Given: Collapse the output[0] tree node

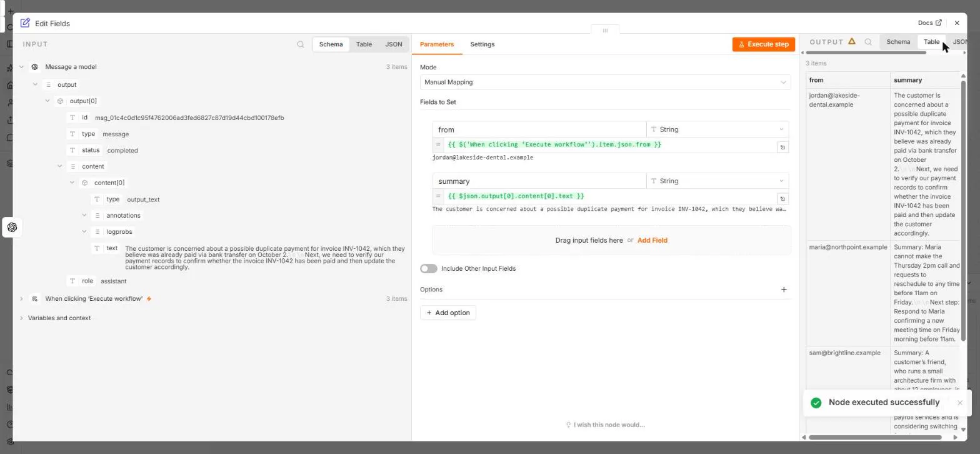Looking at the screenshot, I should click(x=47, y=101).
